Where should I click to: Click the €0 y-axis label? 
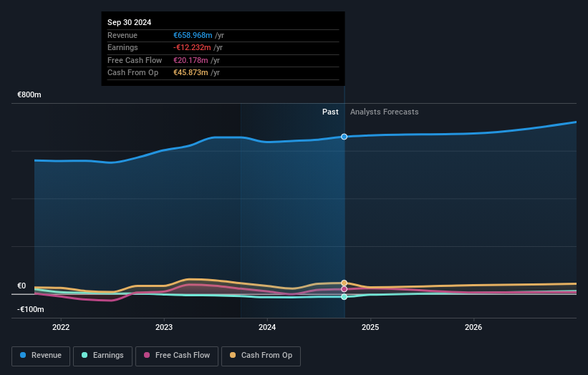[x=21, y=286]
